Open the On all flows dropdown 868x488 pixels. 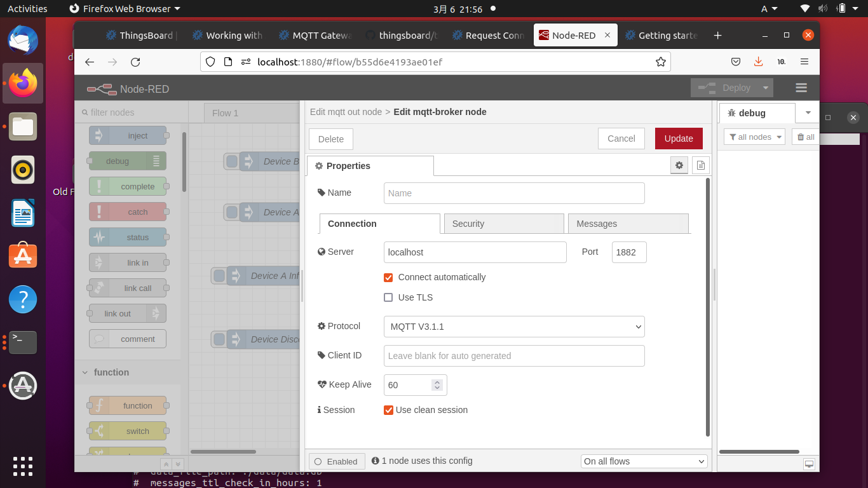643,461
